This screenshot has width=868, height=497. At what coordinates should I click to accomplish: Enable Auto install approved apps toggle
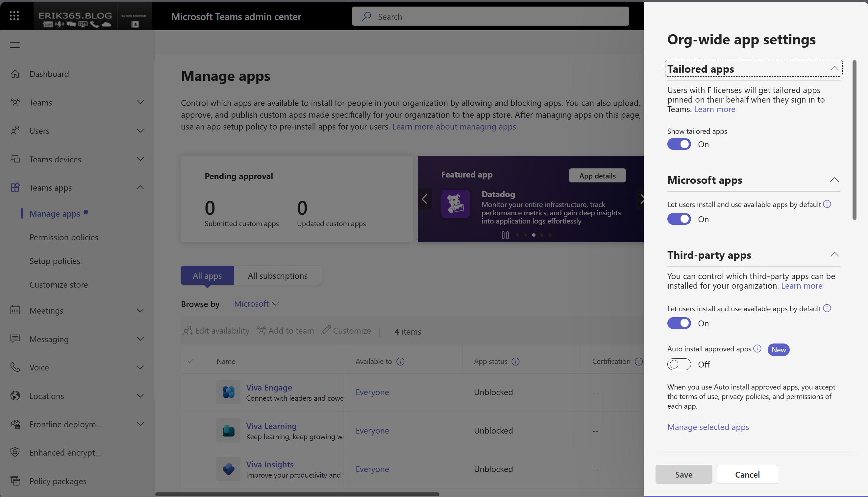pyautogui.click(x=679, y=364)
